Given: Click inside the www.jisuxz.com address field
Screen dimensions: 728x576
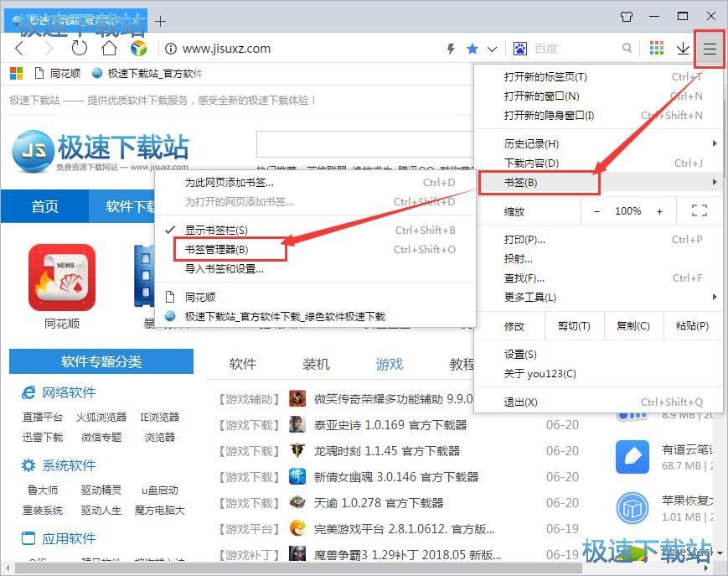Looking at the screenshot, I should click(226, 49).
